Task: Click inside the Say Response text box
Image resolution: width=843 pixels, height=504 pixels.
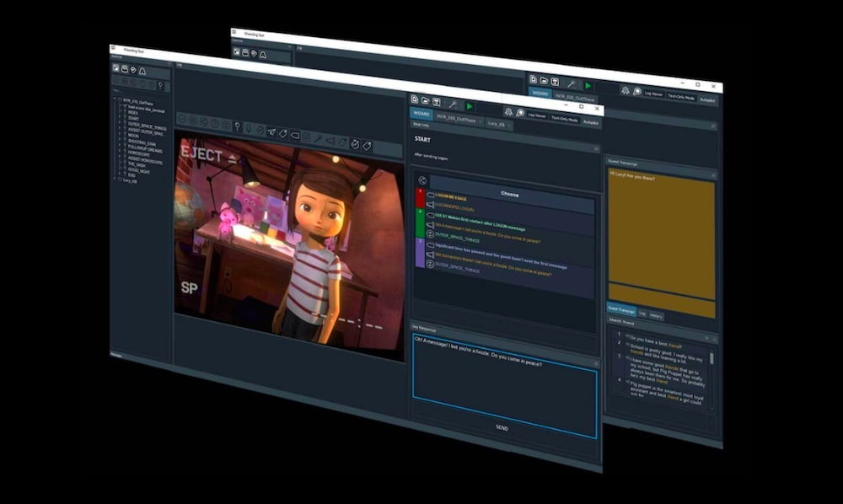Action: [x=504, y=383]
